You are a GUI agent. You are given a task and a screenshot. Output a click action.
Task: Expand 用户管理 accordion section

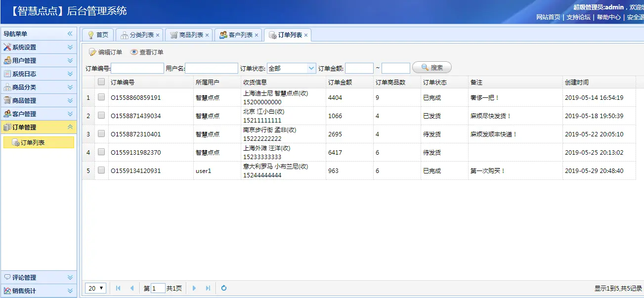pyautogui.click(x=70, y=61)
